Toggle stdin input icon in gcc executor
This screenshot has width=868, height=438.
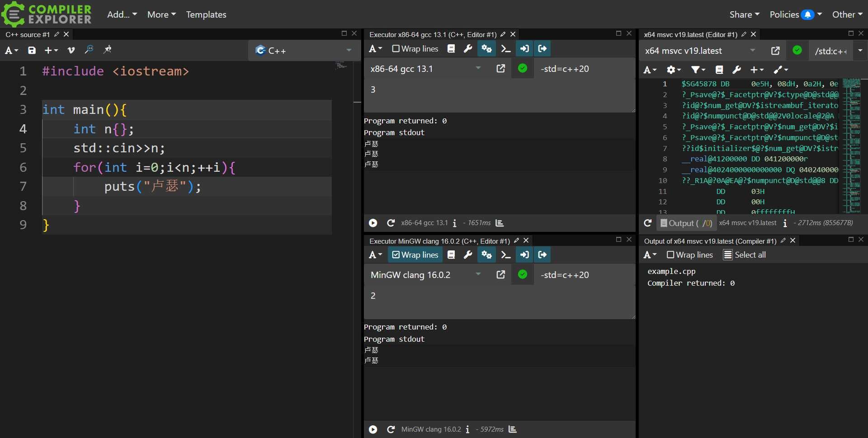pos(524,49)
